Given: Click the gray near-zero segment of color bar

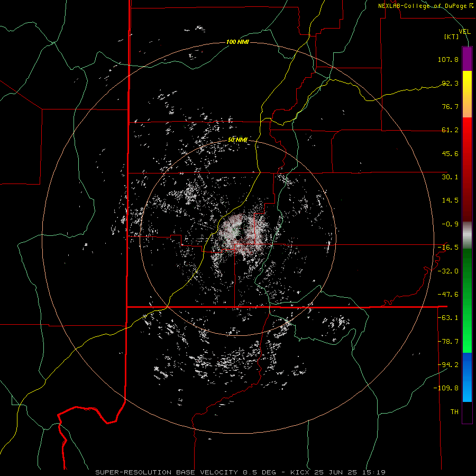Looking at the screenshot, I should click(467, 235).
